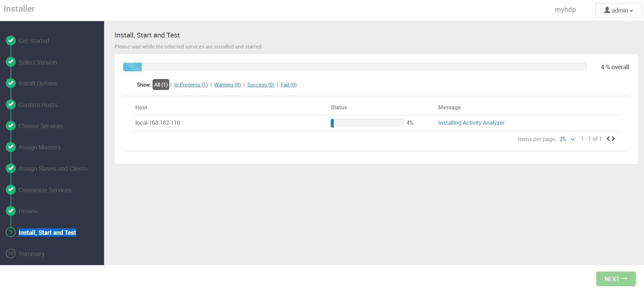The width and height of the screenshot is (644, 292).
Task: Go to the previous page arrow
Action: click(608, 139)
